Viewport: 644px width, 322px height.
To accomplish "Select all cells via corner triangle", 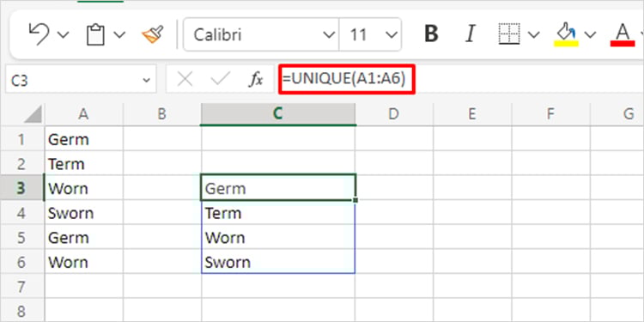I will tap(33, 114).
